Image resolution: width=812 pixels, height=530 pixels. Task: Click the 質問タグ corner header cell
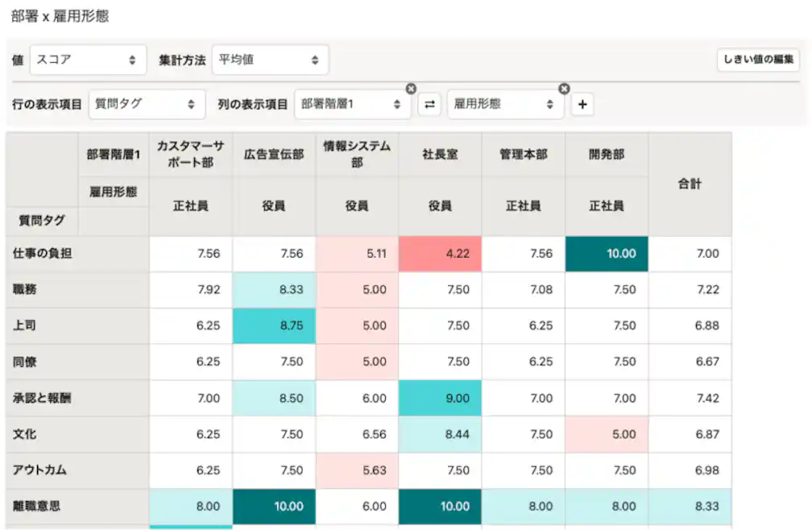[40, 220]
